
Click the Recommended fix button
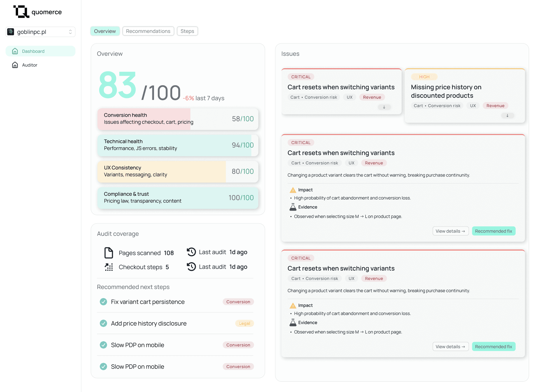point(494,231)
